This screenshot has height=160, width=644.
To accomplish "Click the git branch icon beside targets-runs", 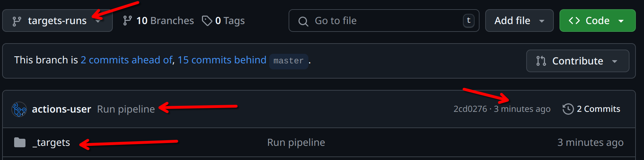I will pos(17,21).
